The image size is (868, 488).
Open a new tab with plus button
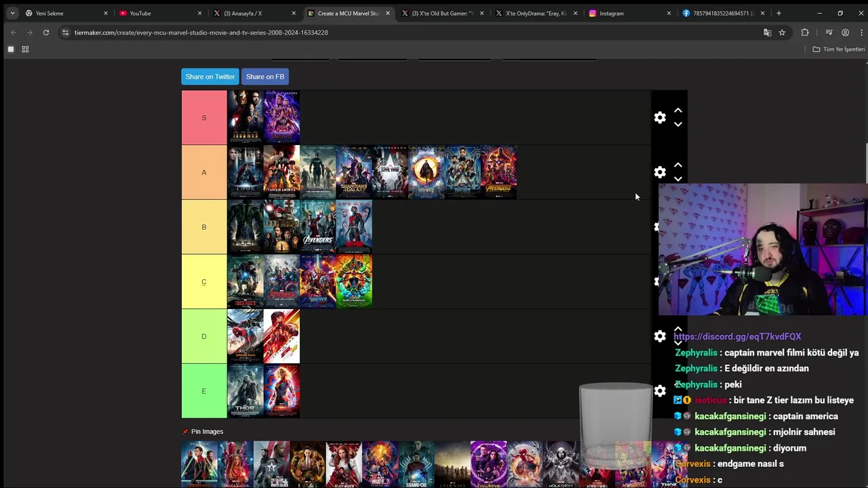click(778, 13)
